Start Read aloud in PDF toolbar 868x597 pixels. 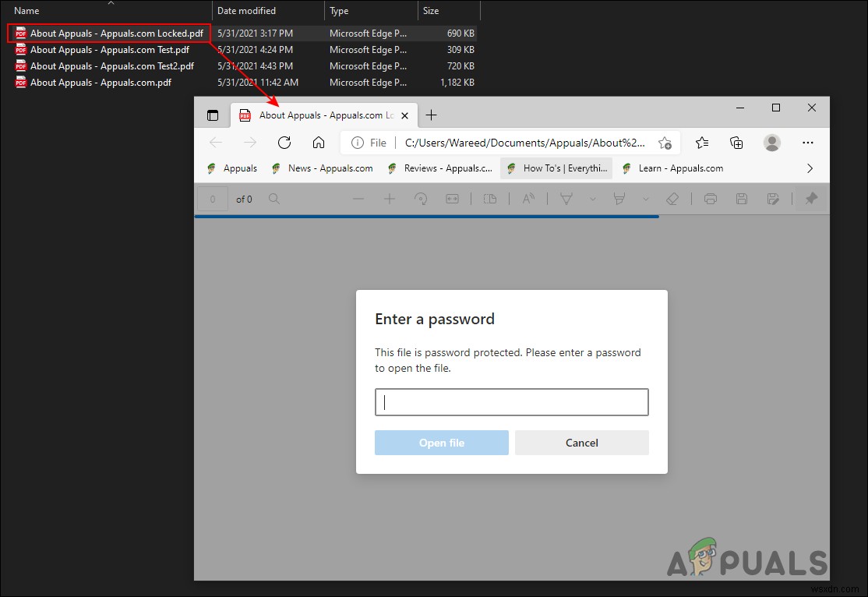[x=528, y=199]
